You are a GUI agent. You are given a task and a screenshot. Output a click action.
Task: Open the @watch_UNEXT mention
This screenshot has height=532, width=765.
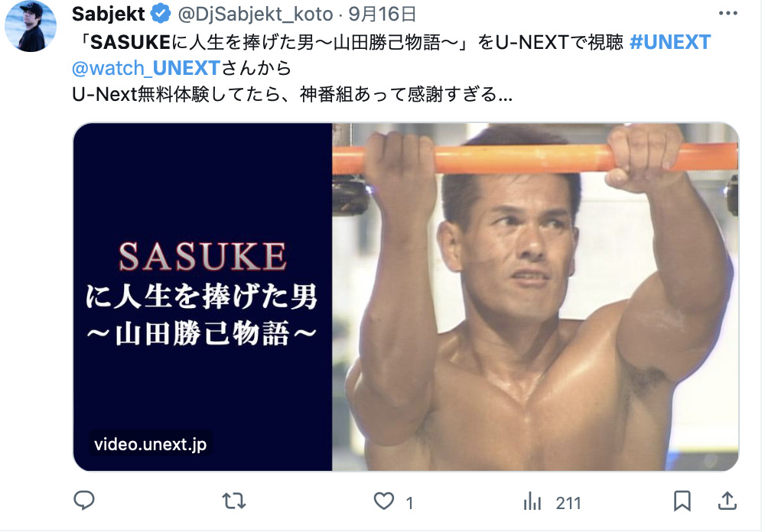pos(146,68)
